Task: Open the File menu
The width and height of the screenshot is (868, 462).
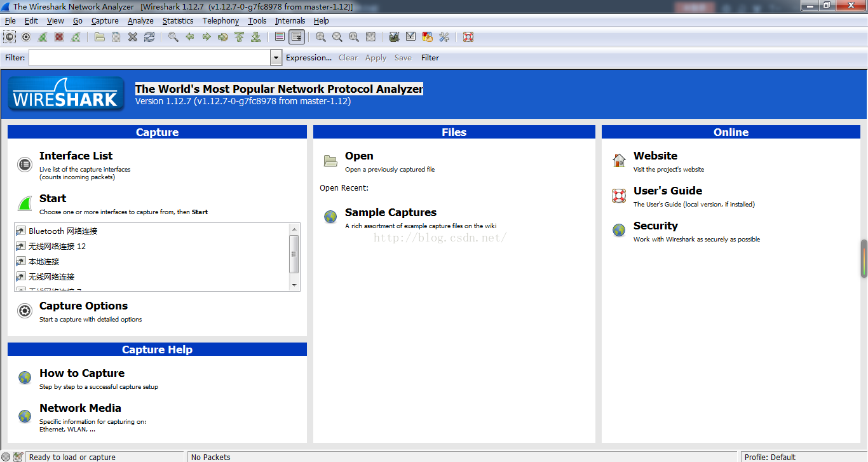Action: (10, 21)
